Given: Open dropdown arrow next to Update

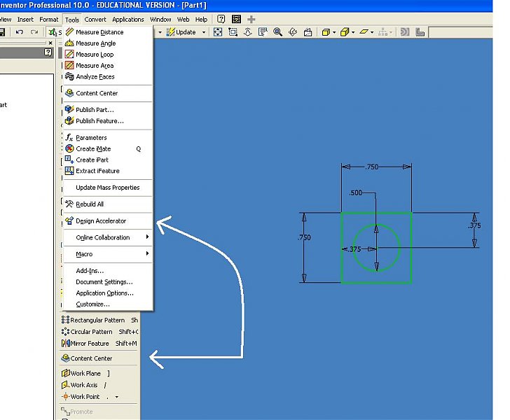Looking at the screenshot, I should pyautogui.click(x=204, y=32).
